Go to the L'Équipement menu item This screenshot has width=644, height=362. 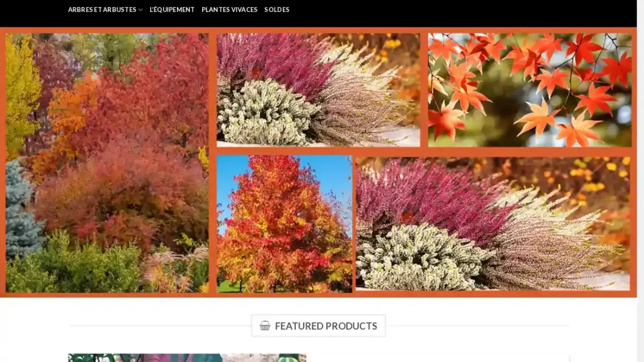coord(172,10)
